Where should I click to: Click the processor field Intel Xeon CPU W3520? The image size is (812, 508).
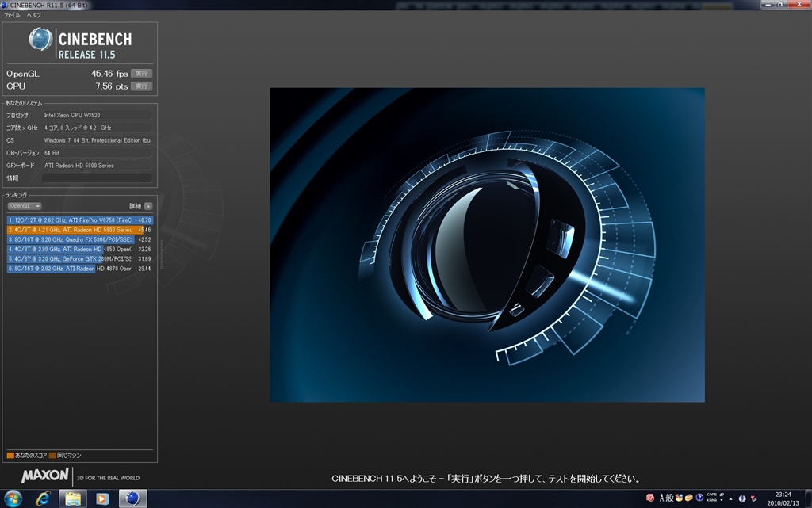click(97, 116)
